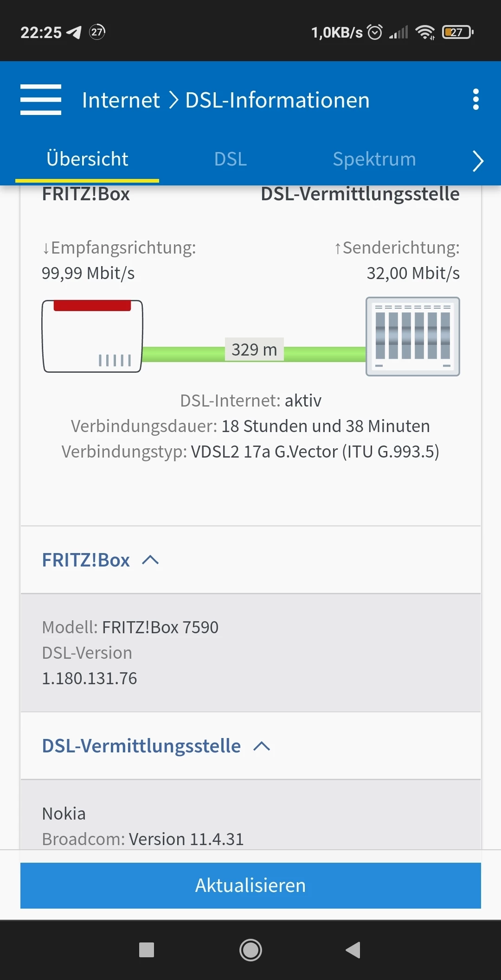Switch to the DSL tab

point(231,159)
